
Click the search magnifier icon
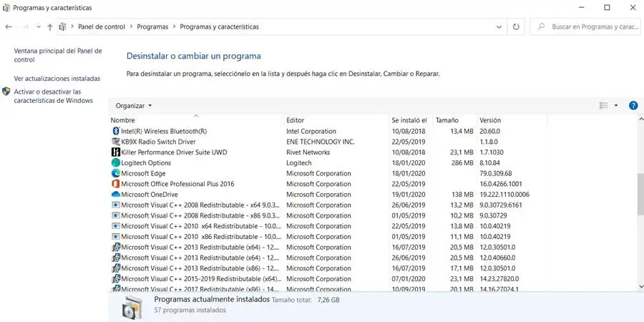point(542,26)
